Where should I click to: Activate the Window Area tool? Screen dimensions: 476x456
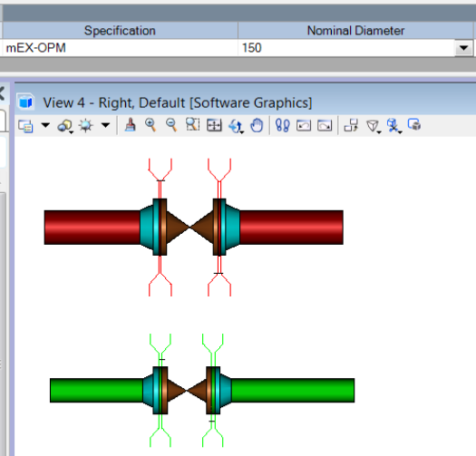[193, 125]
